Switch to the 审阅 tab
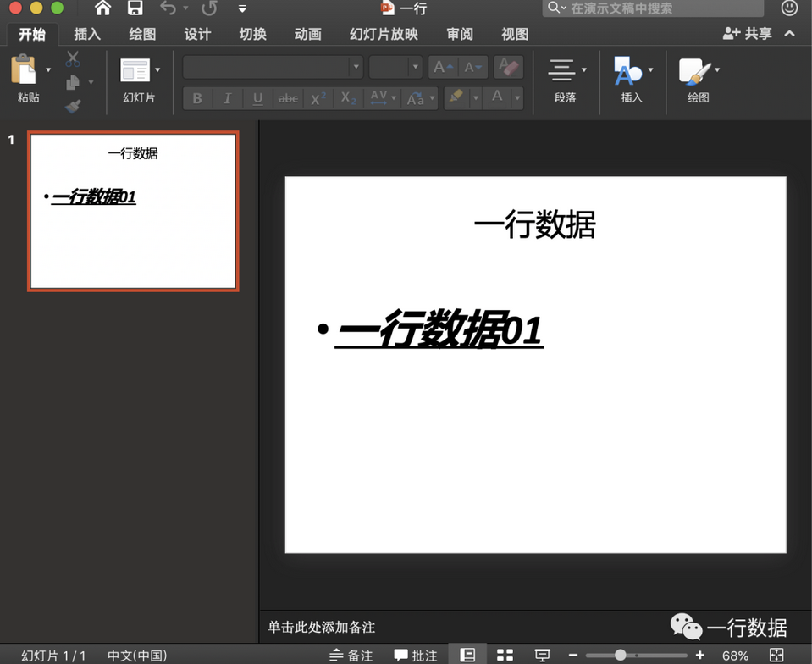This screenshot has height=664, width=812. tap(460, 34)
